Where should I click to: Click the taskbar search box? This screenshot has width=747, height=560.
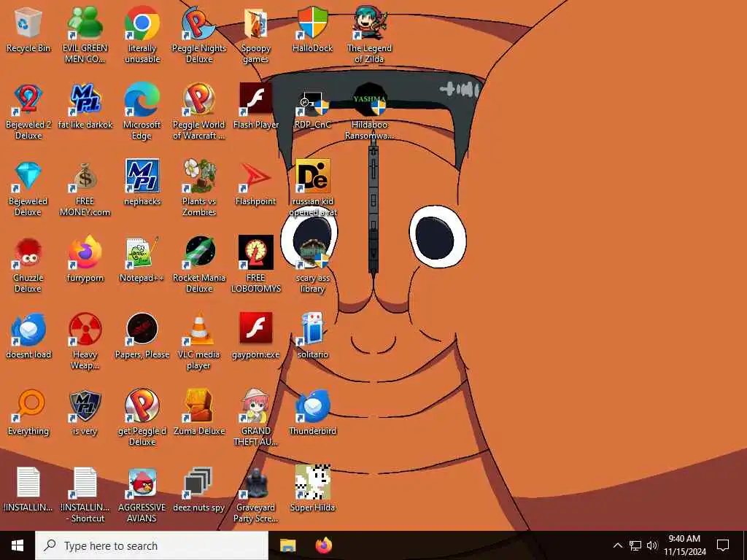coord(152,545)
